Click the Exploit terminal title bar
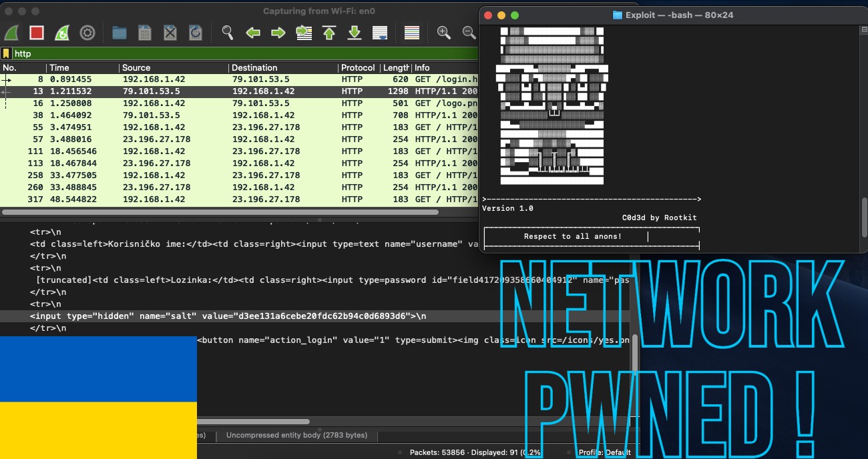 (x=673, y=15)
